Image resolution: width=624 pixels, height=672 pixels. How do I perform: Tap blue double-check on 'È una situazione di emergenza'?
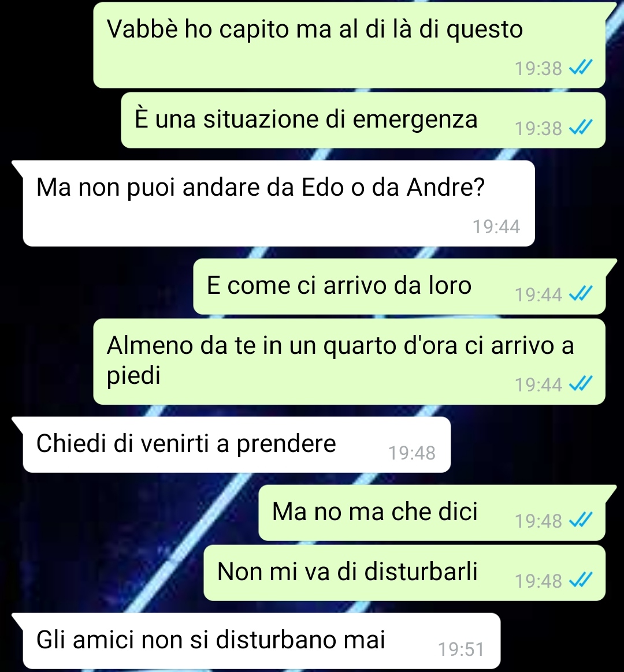click(580, 128)
